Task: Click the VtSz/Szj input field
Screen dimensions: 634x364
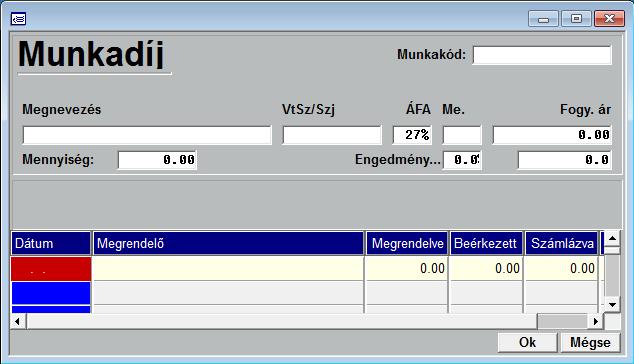Action: 332,135
